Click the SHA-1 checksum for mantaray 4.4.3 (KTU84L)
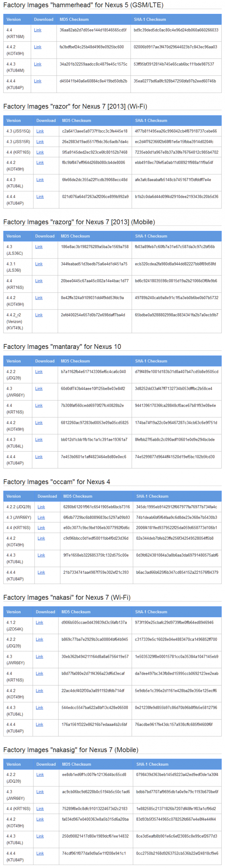The image size is (225, 868). (x=175, y=440)
